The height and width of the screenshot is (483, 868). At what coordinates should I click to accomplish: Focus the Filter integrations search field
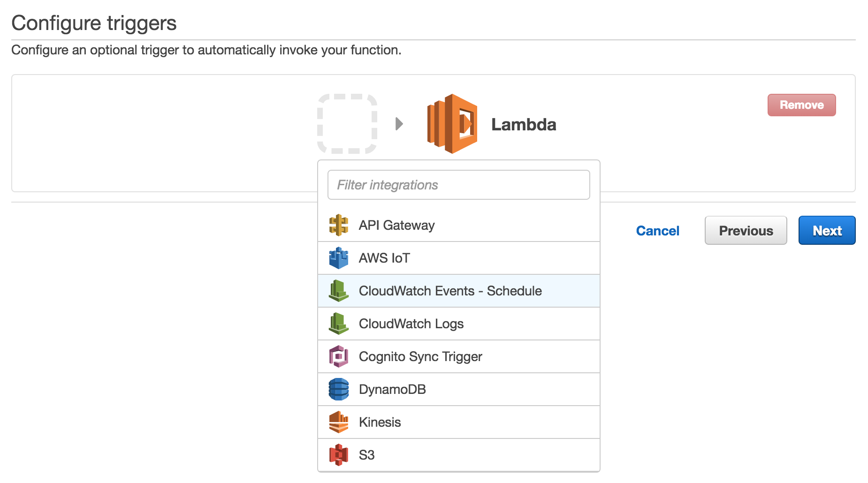point(458,185)
